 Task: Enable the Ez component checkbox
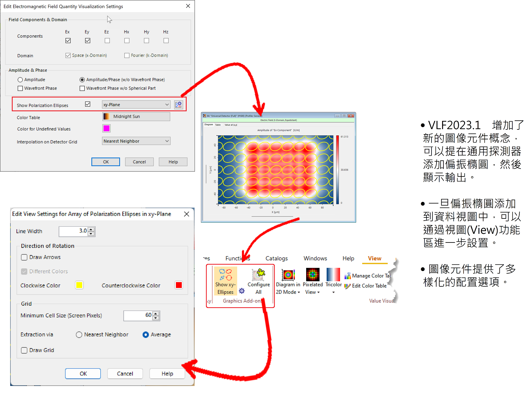pyautogui.click(x=107, y=41)
